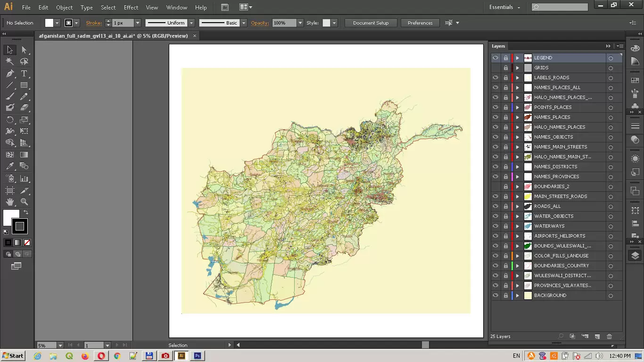This screenshot has width=644, height=362.
Task: Open the Essentials workspace dropdown
Action: [x=505, y=7]
